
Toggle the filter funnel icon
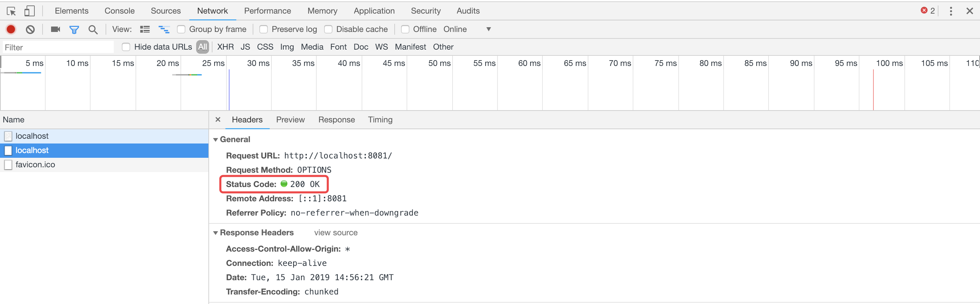pos(74,29)
